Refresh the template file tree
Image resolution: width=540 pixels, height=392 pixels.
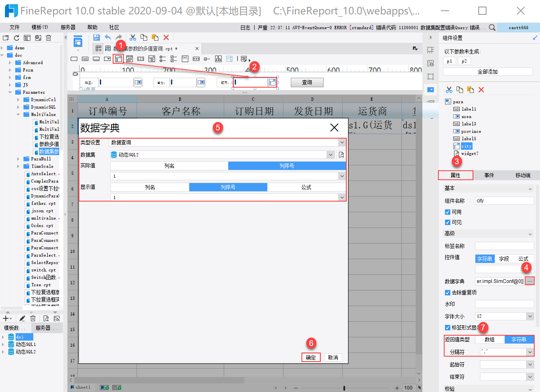(x=16, y=38)
